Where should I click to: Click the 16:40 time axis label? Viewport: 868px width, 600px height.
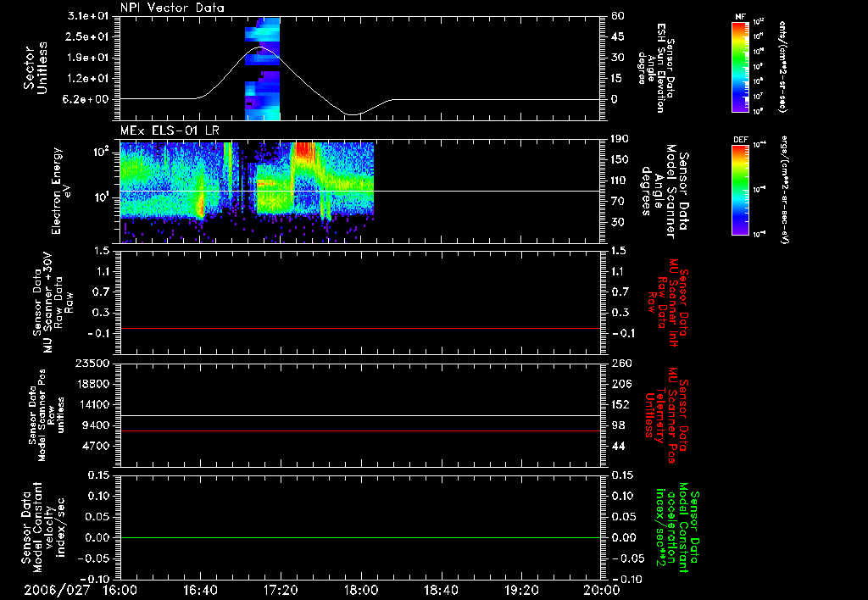(200, 590)
